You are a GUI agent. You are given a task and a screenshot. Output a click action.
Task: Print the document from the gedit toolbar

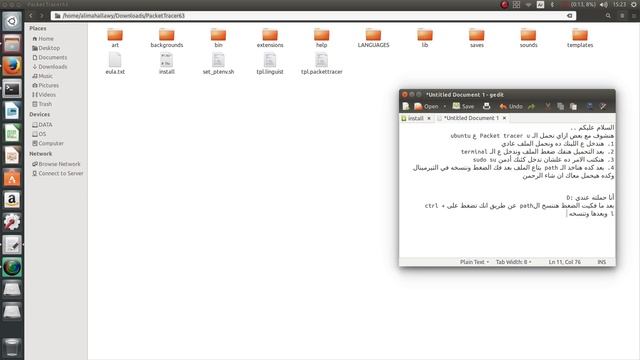(486, 106)
